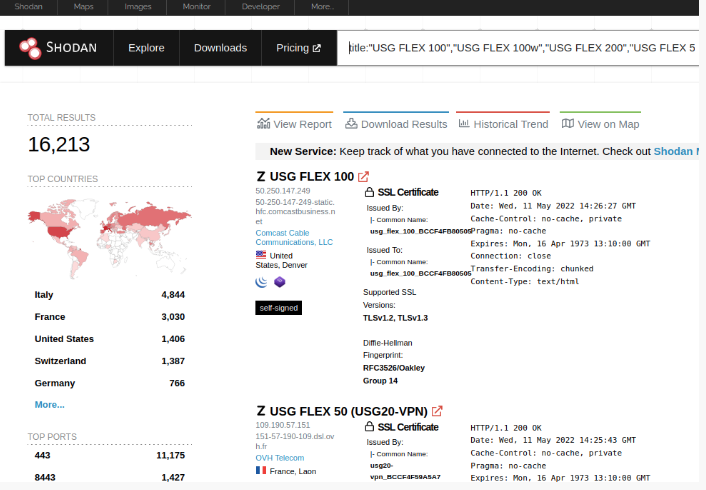This screenshot has width=706, height=490.
Task: Filter results by Italy
Action: coord(44,295)
